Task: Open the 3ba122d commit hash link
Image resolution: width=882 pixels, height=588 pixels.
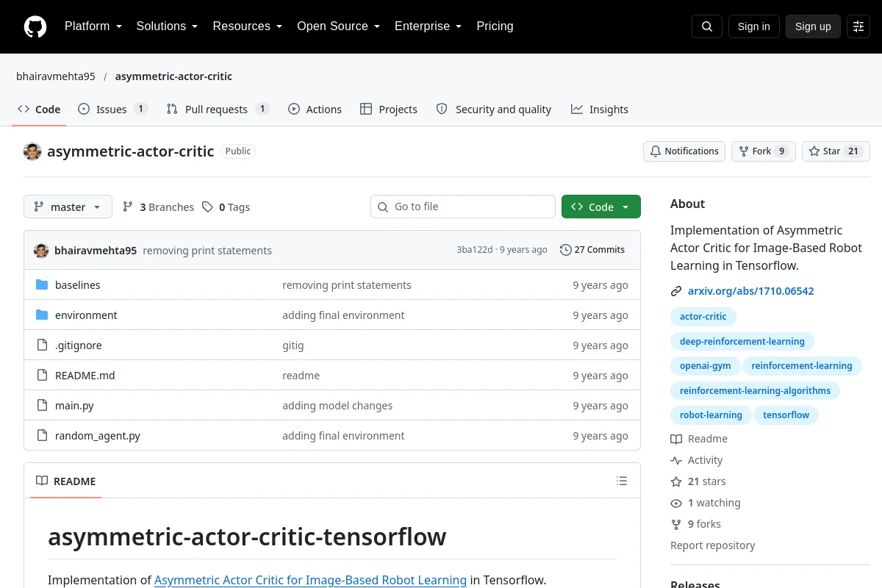Action: coord(475,250)
